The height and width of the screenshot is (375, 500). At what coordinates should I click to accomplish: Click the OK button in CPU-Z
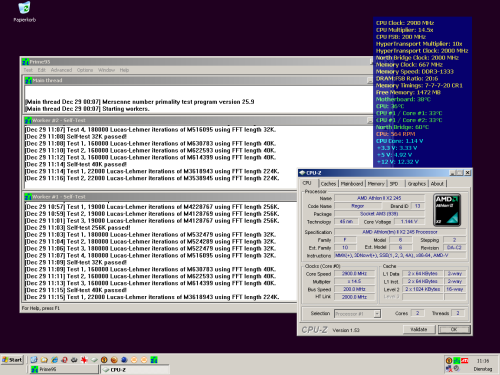click(454, 329)
